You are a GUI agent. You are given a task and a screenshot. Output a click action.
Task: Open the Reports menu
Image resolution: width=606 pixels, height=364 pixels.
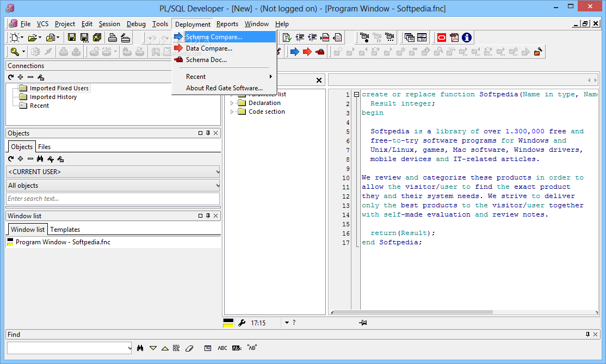click(227, 24)
